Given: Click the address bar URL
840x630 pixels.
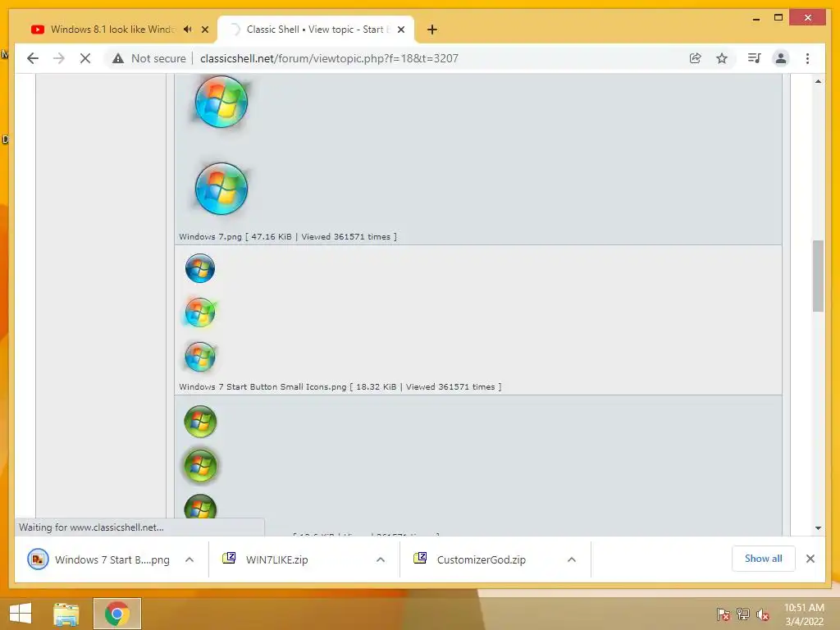Looking at the screenshot, I should [329, 58].
